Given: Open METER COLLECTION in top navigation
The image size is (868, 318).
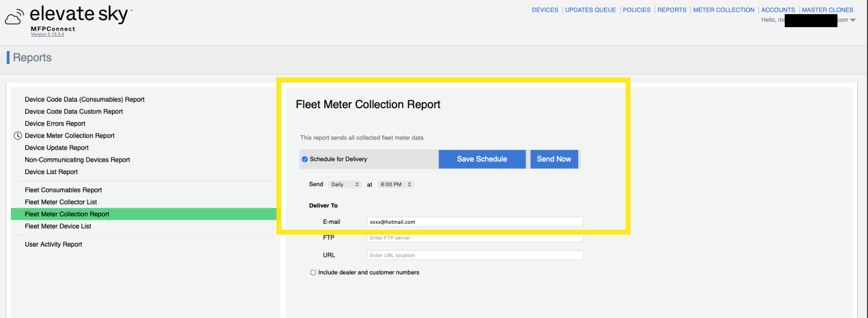Looking at the screenshot, I should tap(724, 10).
